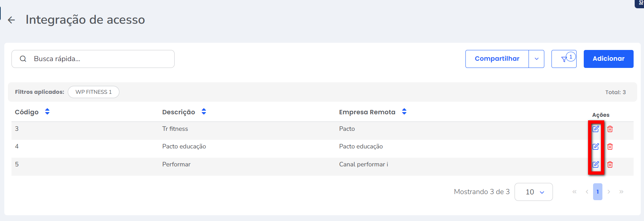Expand the Compartilhar dropdown arrow
The width and height of the screenshot is (644, 221).
click(x=536, y=59)
